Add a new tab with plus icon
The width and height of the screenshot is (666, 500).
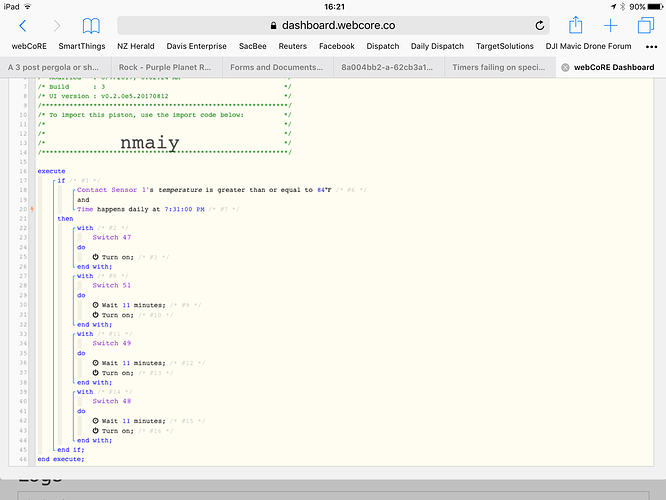click(x=610, y=25)
